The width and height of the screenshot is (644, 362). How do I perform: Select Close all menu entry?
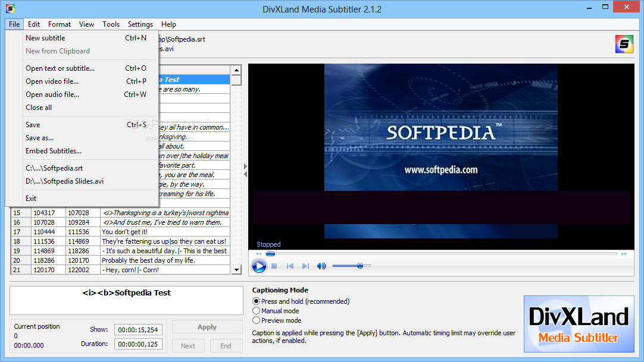coord(82,108)
